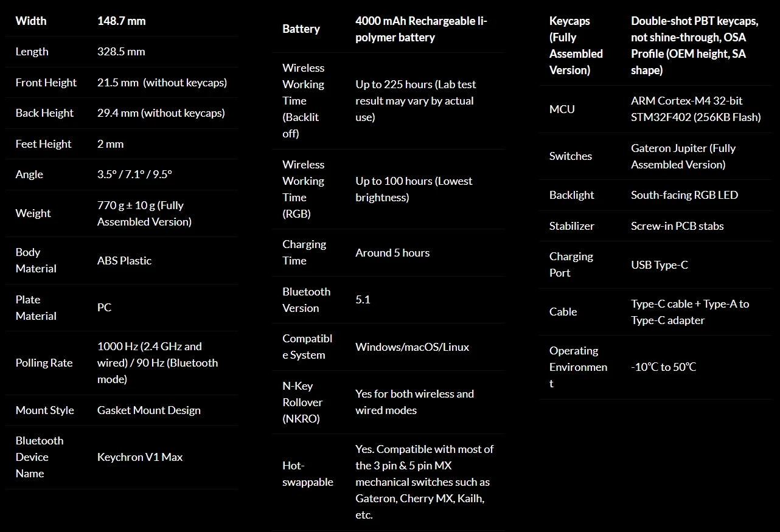Image resolution: width=780 pixels, height=532 pixels.
Task: Click the ABS Plastic body material value
Action: (124, 260)
